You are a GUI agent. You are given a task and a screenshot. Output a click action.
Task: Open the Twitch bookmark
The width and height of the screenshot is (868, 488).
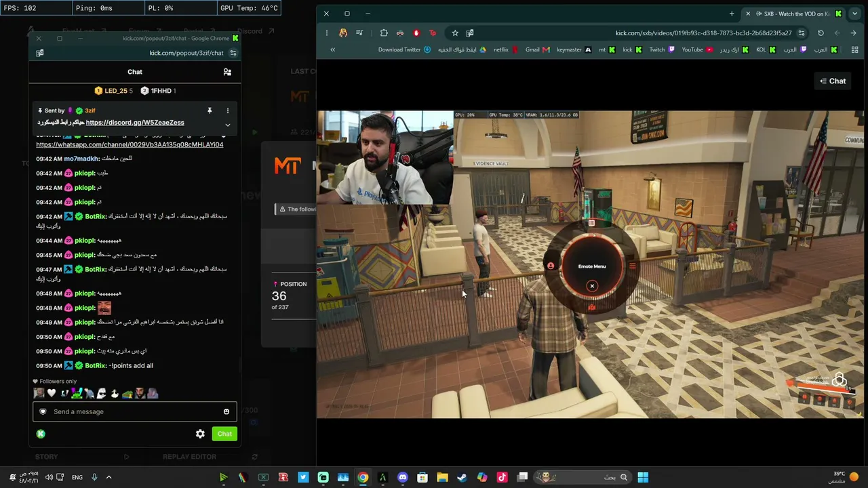pos(662,49)
